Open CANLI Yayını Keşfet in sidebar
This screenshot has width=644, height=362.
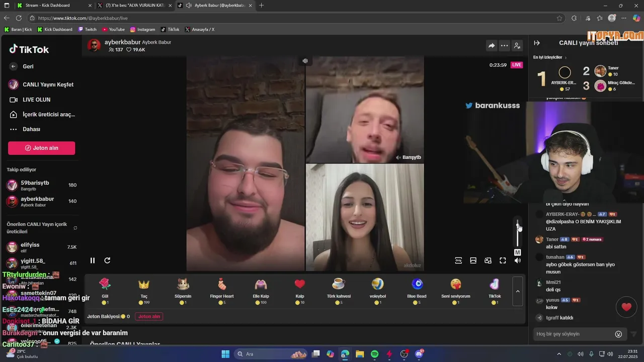pos(41,84)
